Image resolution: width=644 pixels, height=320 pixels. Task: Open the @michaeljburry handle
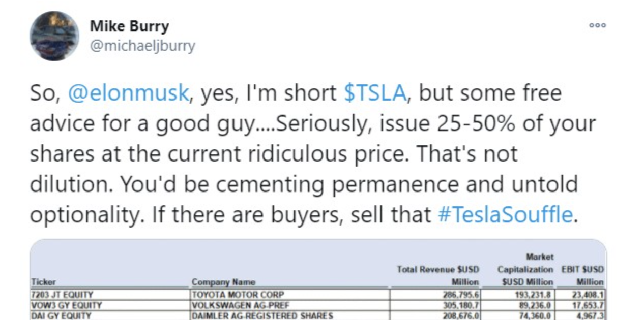142,46
